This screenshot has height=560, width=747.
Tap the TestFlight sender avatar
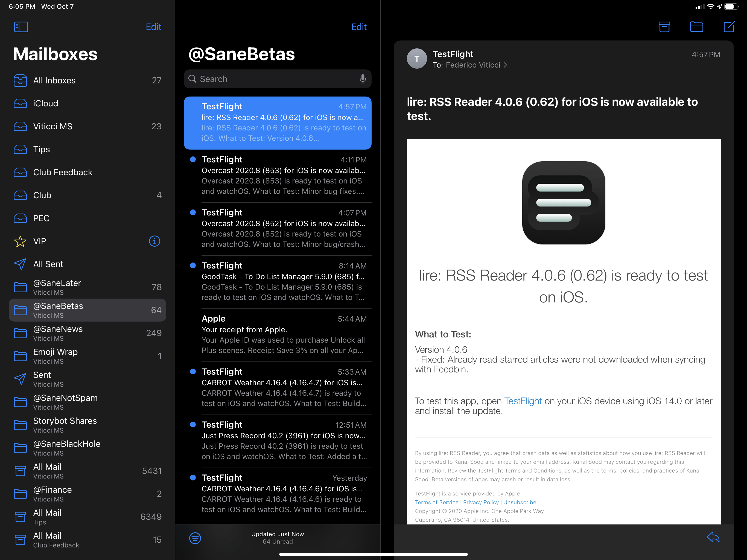click(417, 59)
